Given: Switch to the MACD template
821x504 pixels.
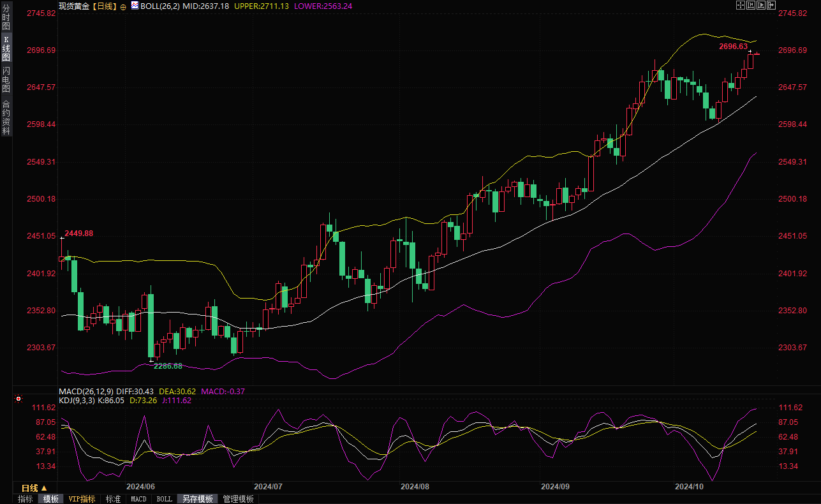Looking at the screenshot, I should coord(138,499).
